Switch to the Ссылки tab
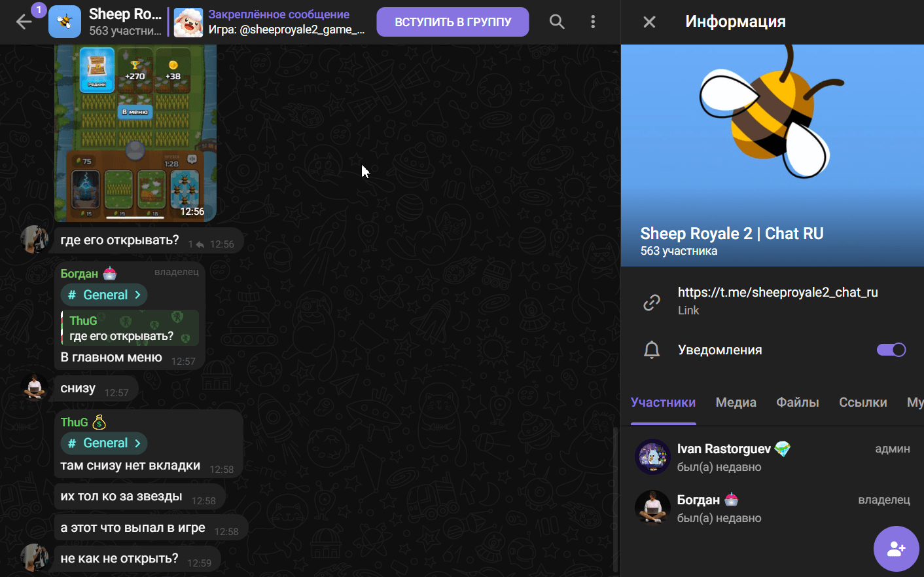The width and height of the screenshot is (924, 577). point(863,402)
